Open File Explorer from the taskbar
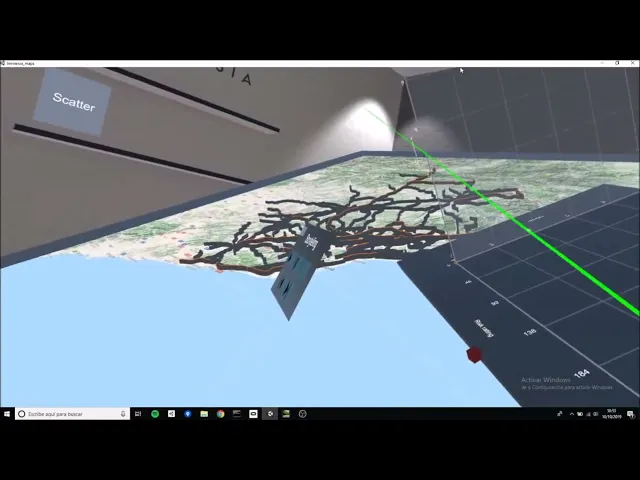Viewport: 640px width, 480px height. click(204, 414)
